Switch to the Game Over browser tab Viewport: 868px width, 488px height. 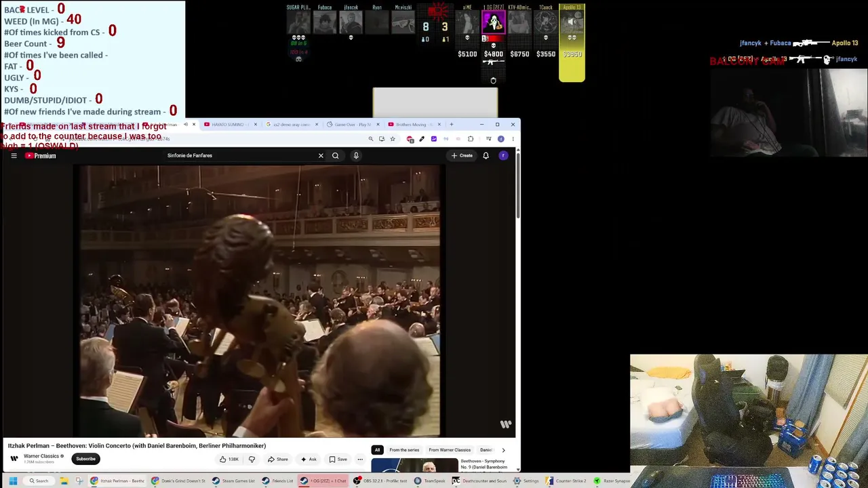click(352, 125)
